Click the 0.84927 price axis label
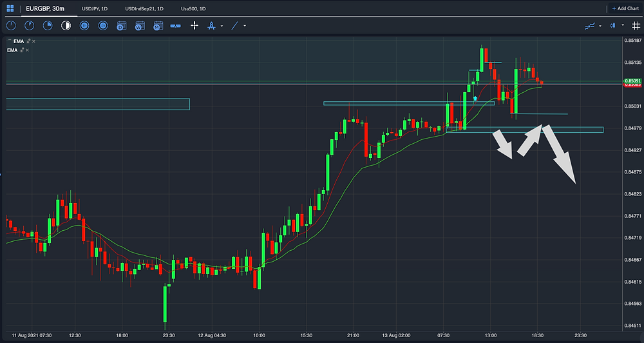This screenshot has height=343, width=644. [x=633, y=150]
